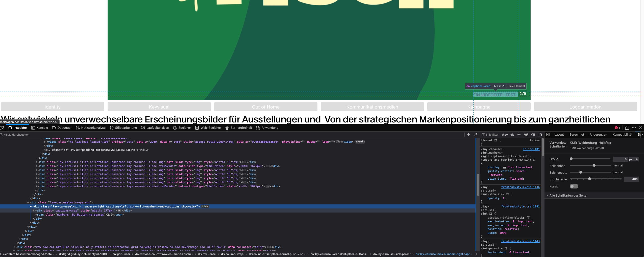
Task: Click the responsive design mode icon
Action: (x=627, y=128)
